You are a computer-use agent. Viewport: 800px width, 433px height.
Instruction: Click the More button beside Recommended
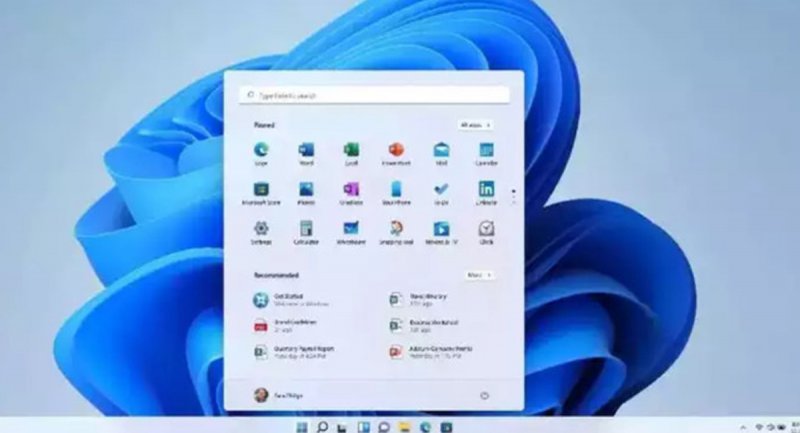pyautogui.click(x=480, y=275)
